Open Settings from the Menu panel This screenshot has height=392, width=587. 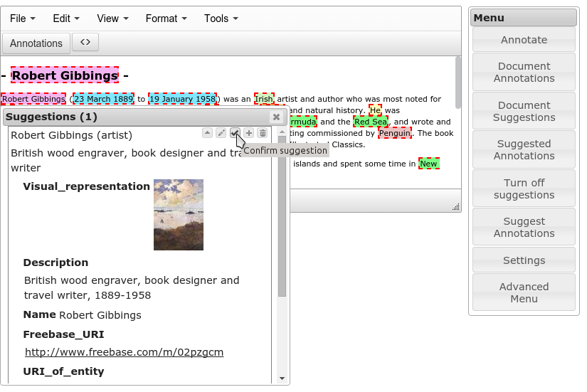coord(524,260)
